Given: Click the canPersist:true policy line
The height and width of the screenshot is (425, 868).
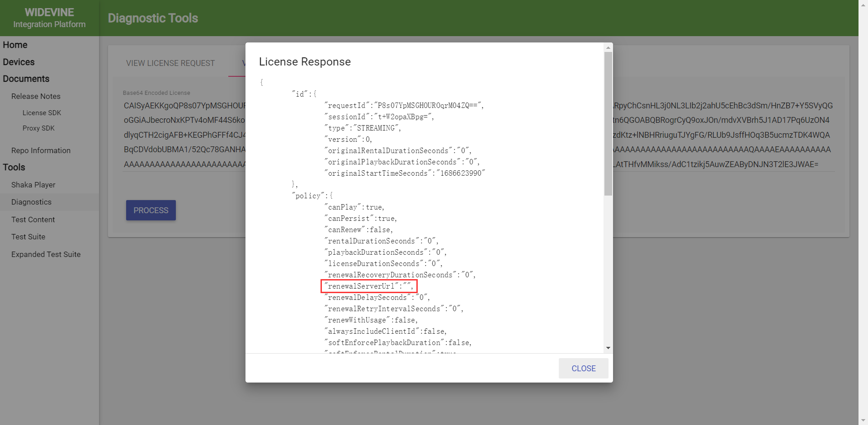Looking at the screenshot, I should pos(361,219).
